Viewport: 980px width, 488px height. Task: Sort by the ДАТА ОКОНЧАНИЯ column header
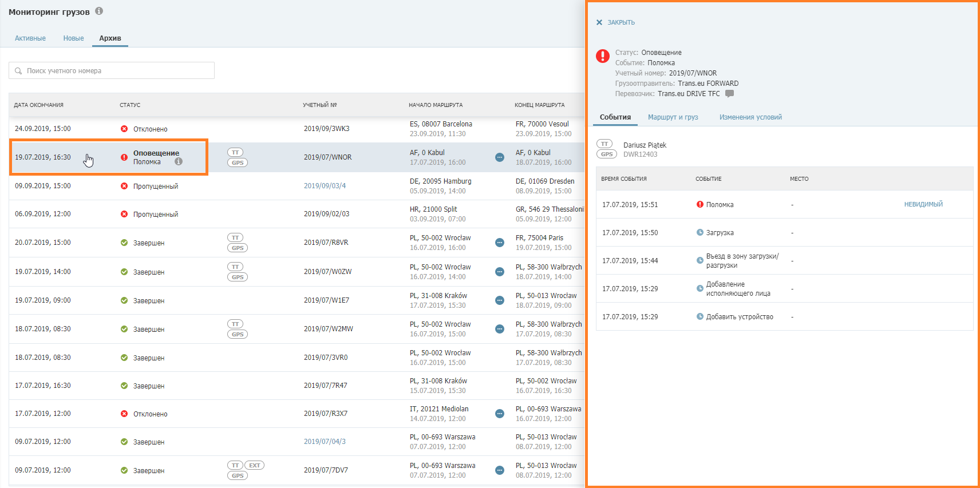[x=39, y=105]
